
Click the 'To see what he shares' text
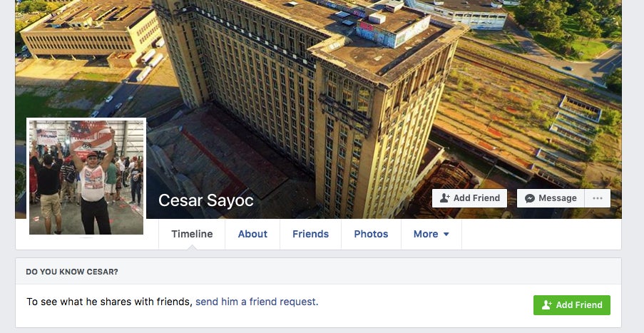(x=109, y=302)
